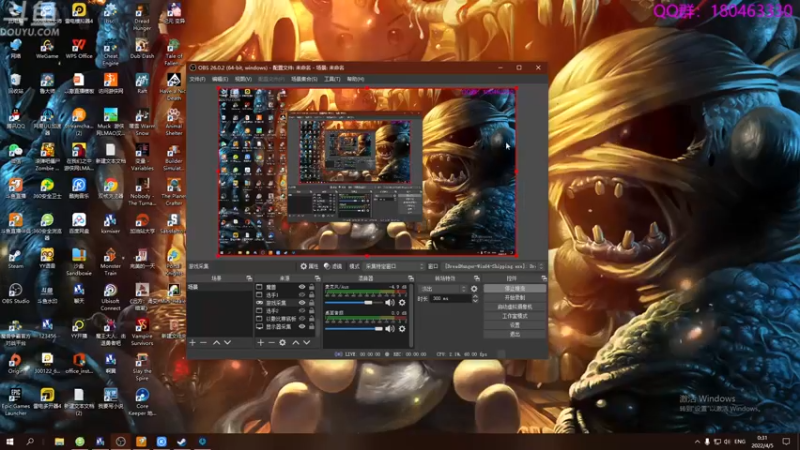Toggle the lock on the 显示器采集 source

click(312, 327)
